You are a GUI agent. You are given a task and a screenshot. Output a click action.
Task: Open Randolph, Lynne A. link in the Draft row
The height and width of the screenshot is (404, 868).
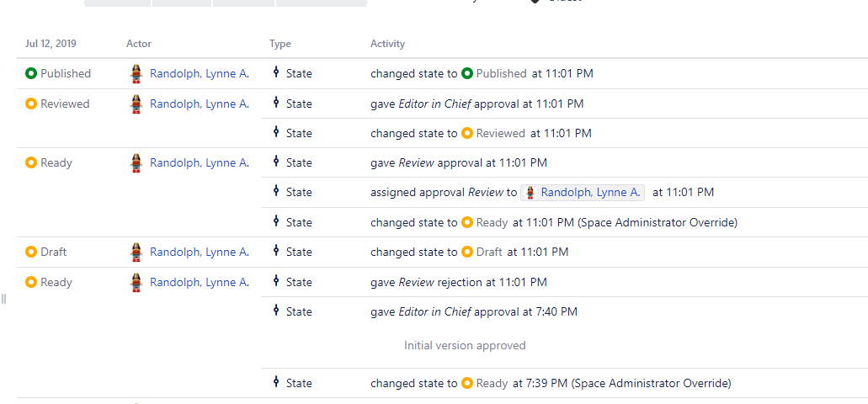(200, 252)
